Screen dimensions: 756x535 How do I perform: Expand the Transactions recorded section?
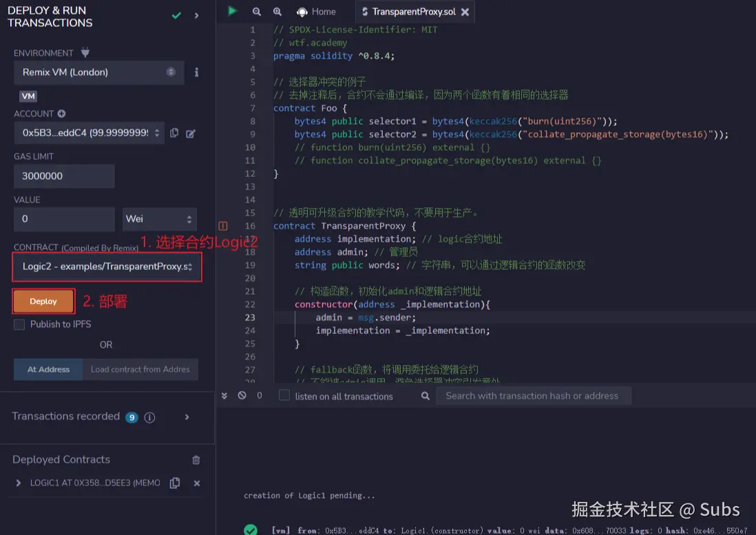(x=187, y=417)
